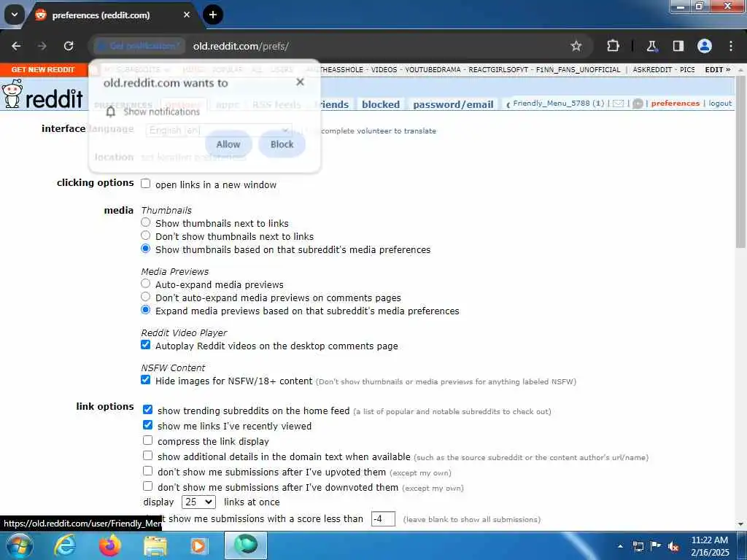Select Don't show thumbnails next to links
This screenshot has width=747, height=560.
(146, 236)
